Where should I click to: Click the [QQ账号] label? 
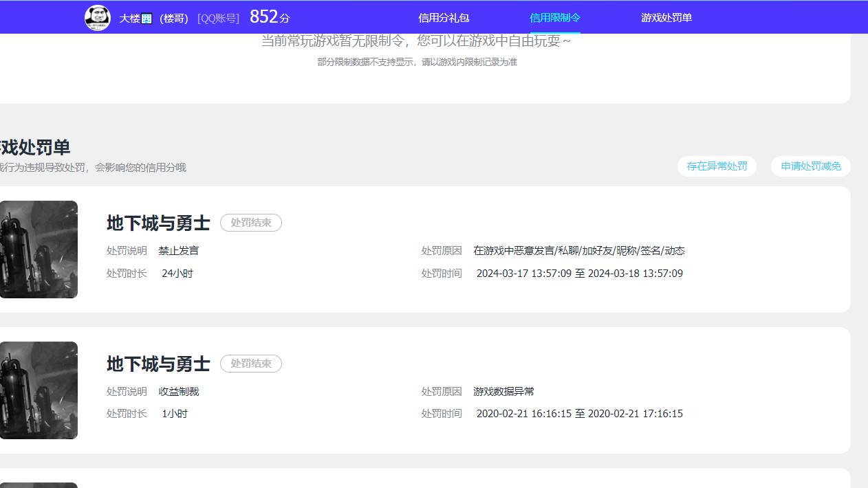(219, 19)
